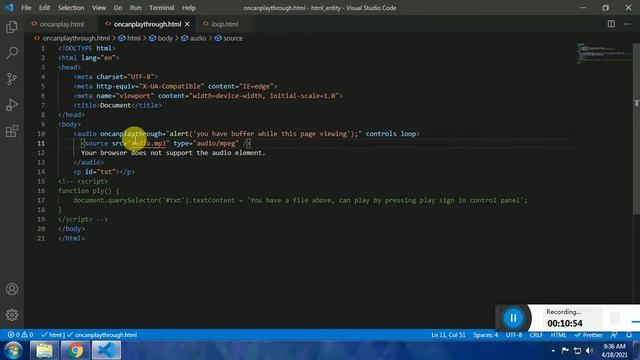Image resolution: width=640 pixels, height=360 pixels.
Task: Open the Action Center flag icon
Action: click(x=565, y=350)
